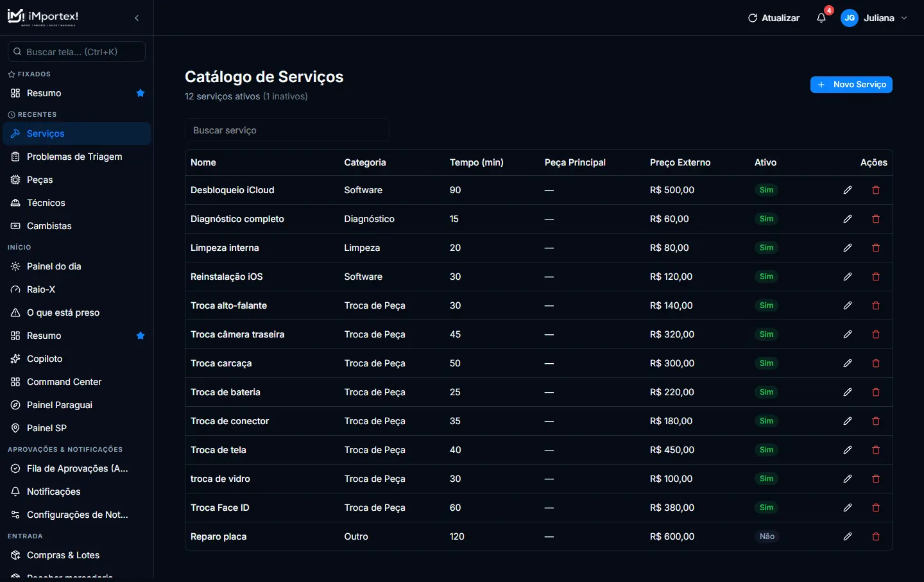This screenshot has width=924, height=582.
Task: Focus the Buscar serviço search field
Action: [287, 130]
